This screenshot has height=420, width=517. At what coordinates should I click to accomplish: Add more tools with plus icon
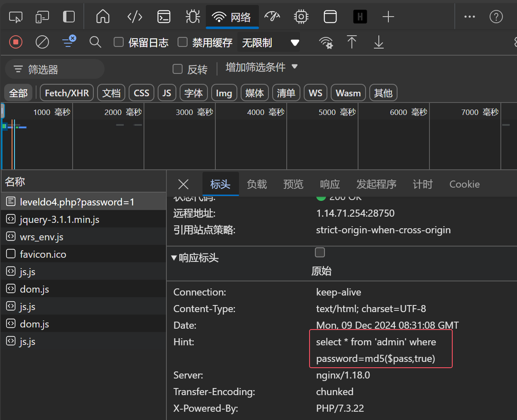click(x=388, y=17)
